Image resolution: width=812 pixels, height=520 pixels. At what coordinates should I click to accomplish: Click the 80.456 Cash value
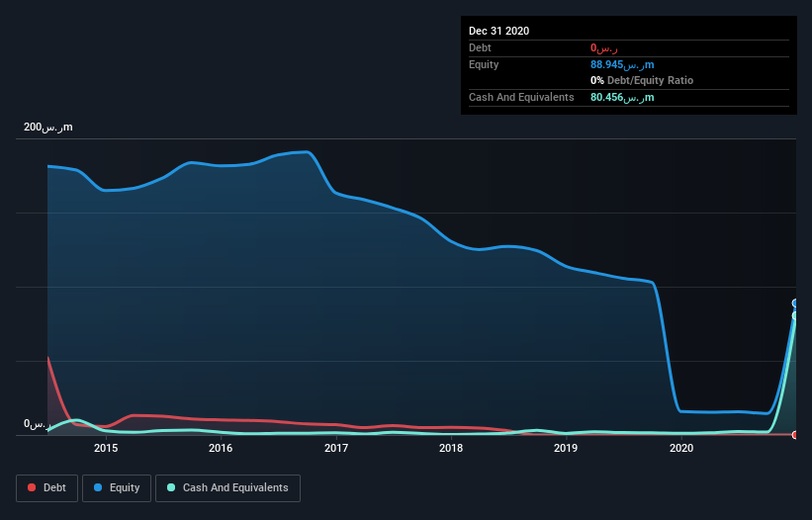[x=622, y=97]
